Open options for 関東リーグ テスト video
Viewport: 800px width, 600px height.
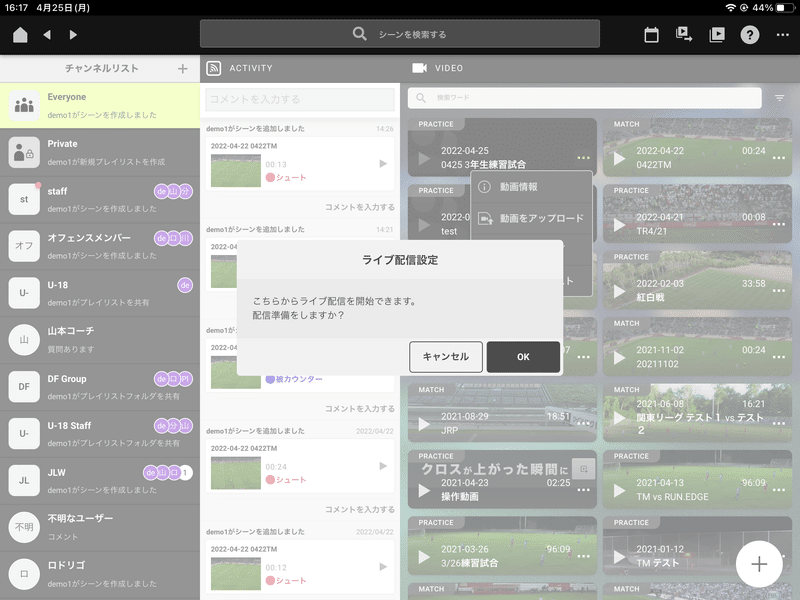coord(779,423)
